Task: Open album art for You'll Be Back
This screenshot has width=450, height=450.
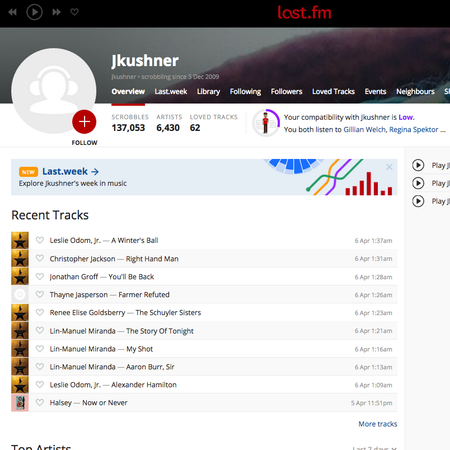Action: 20,276
